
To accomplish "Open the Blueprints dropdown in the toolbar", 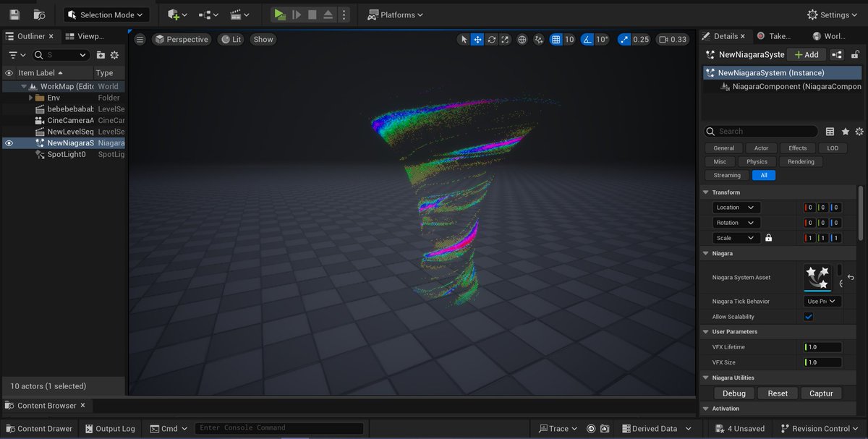I will point(208,14).
